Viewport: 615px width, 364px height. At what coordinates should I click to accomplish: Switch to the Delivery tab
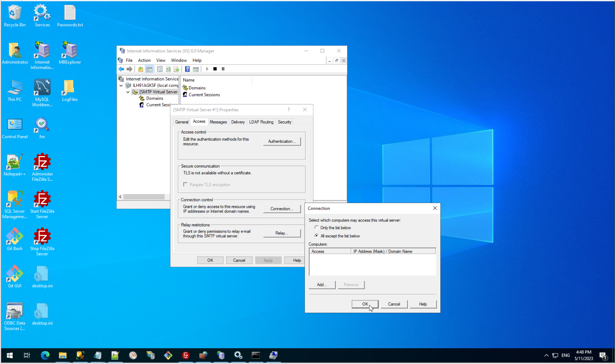coord(238,122)
